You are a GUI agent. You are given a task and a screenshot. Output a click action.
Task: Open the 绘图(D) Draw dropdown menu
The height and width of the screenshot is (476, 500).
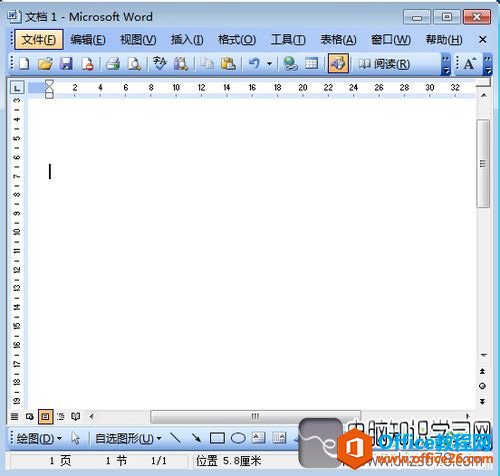[39, 438]
